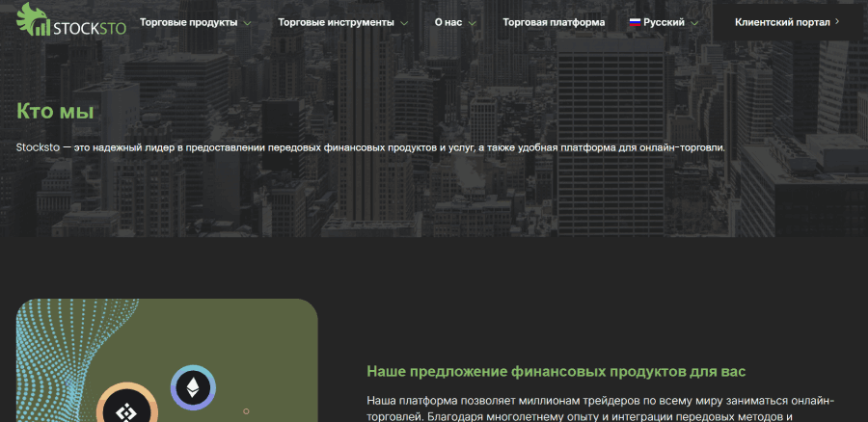This screenshot has height=422, width=868.
Task: Click the Russian flag icon
Action: click(x=635, y=23)
